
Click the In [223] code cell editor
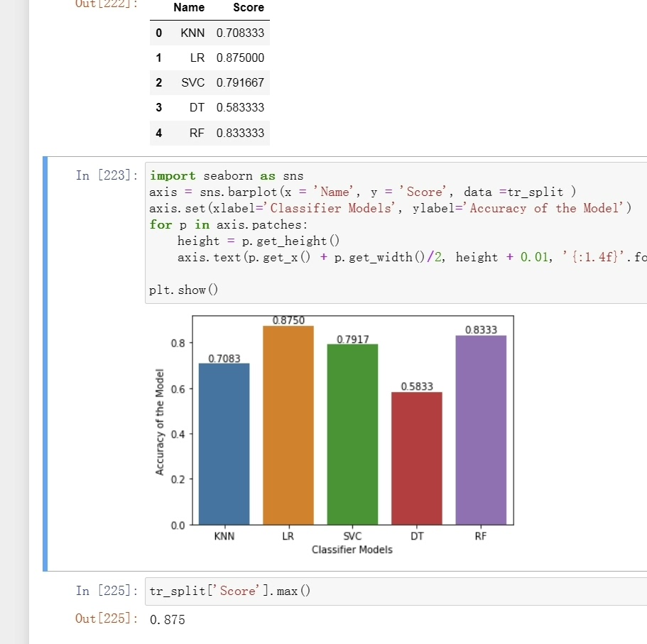(x=396, y=233)
